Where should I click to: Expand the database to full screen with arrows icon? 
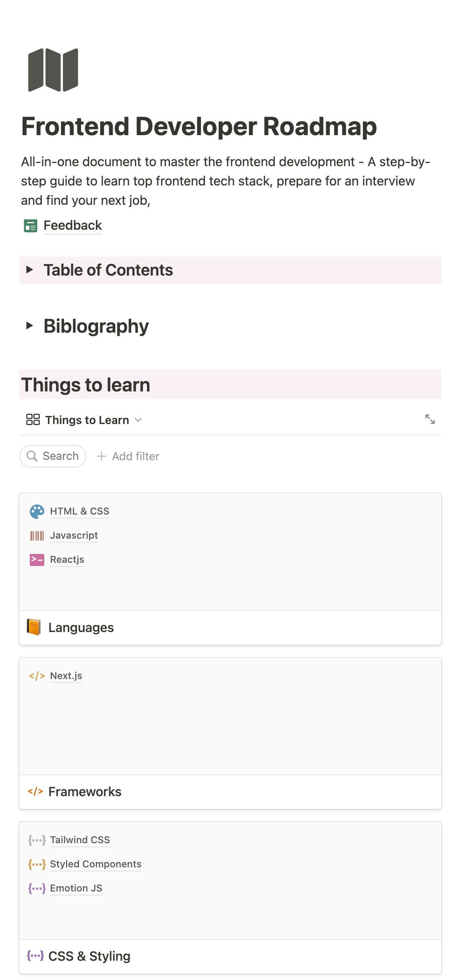431,419
